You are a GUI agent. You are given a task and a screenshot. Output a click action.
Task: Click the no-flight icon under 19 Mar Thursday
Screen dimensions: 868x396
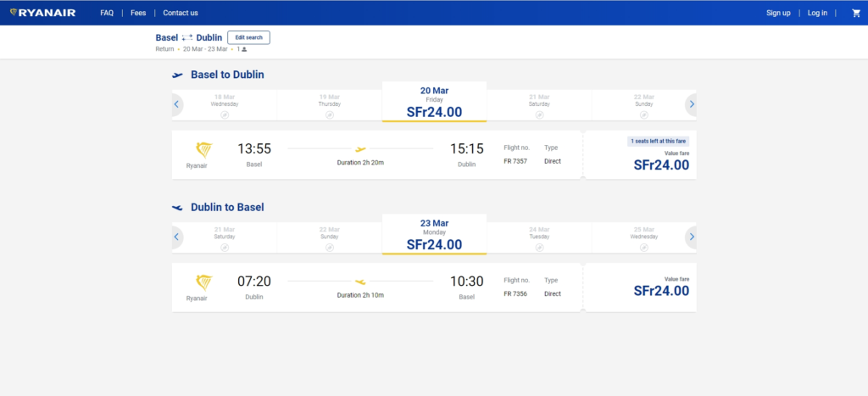pyautogui.click(x=329, y=114)
